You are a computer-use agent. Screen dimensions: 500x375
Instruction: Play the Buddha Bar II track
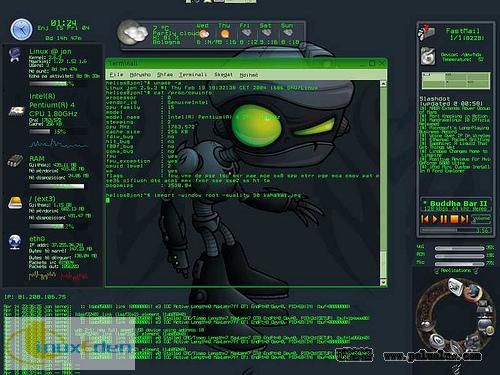coord(435,219)
